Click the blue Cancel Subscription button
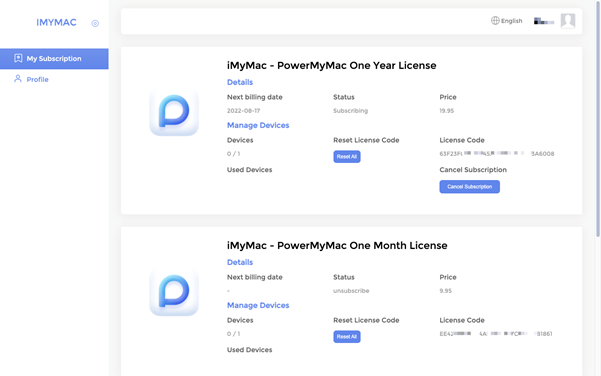This screenshot has width=601, height=376. click(x=470, y=187)
